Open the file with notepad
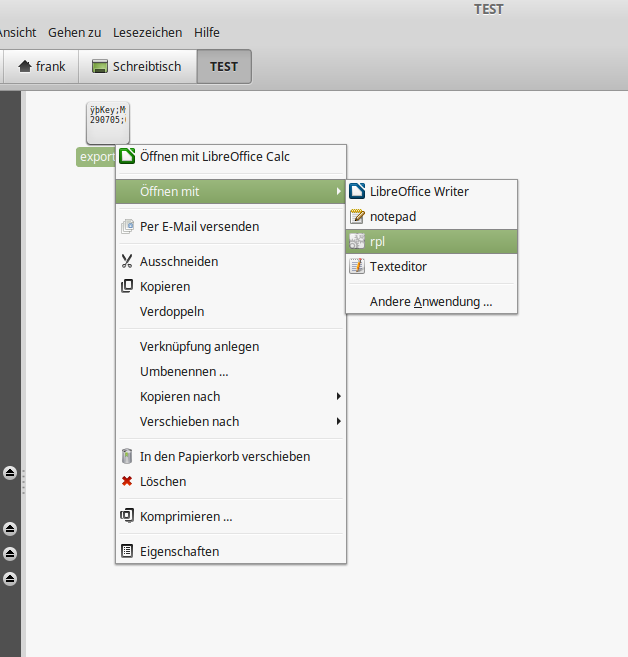The height and width of the screenshot is (657, 628). pyautogui.click(x=432, y=217)
